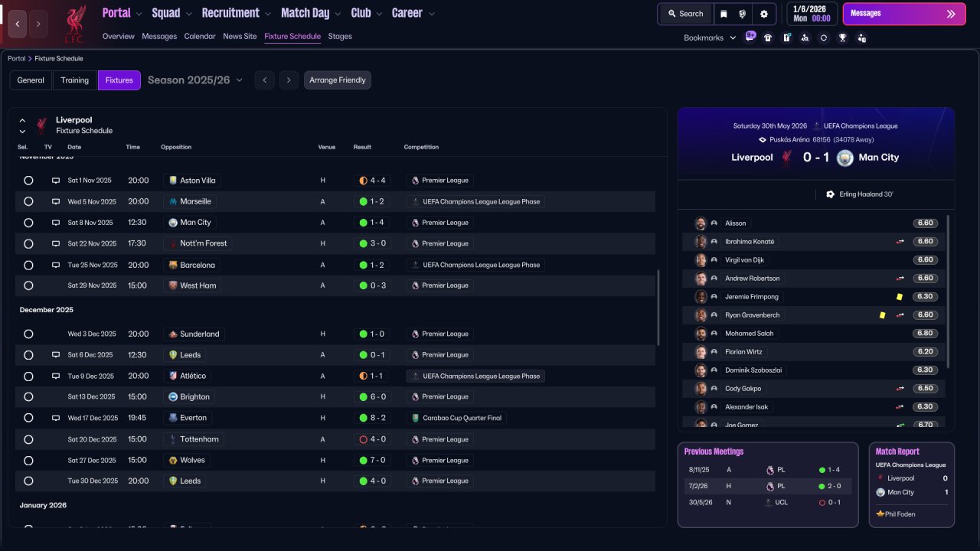This screenshot has height=551, width=980.
Task: Open the Season 2025/26 dropdown
Action: click(195, 80)
